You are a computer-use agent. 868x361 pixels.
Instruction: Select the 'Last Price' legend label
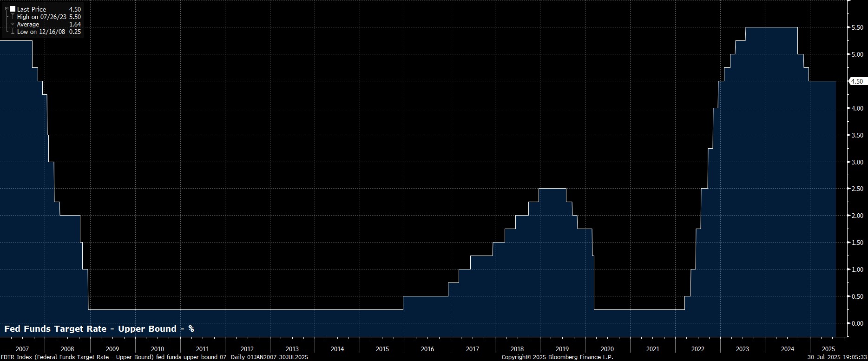tap(32, 9)
